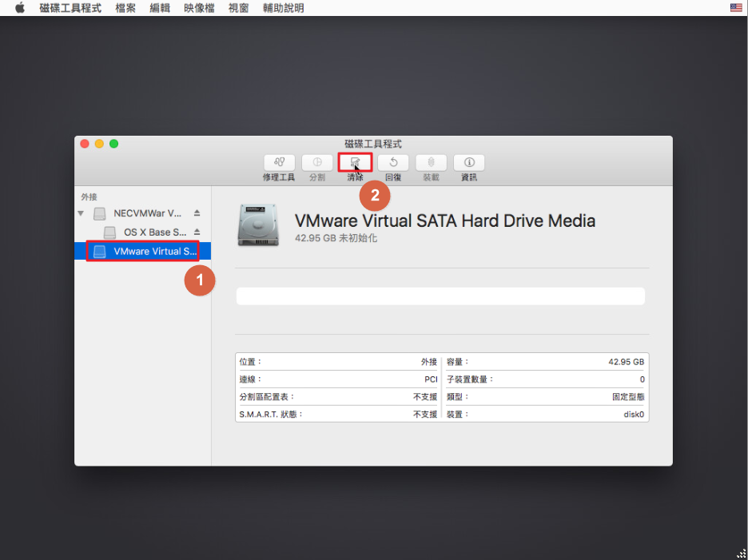Image resolution: width=748 pixels, height=560 pixels.
Task: Click the First Aid (修理工具) toolbar icon
Action: point(279,163)
